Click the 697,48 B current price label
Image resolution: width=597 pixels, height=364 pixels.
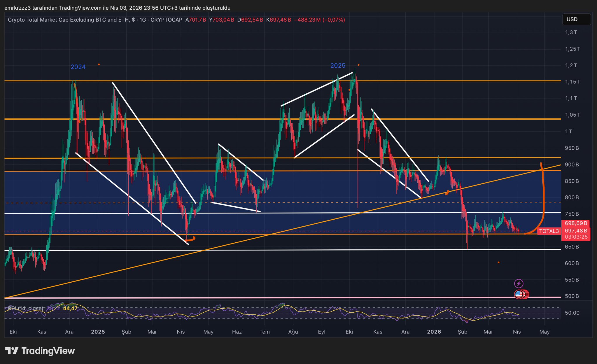point(576,231)
